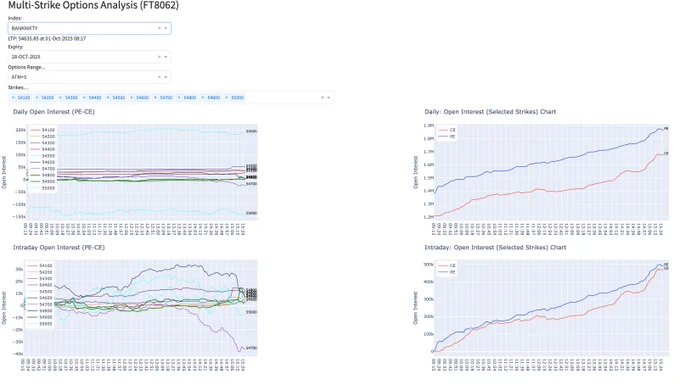This screenshot has height=385, width=680.
Task: Remove the 54200 strike chip
Action: (37, 98)
